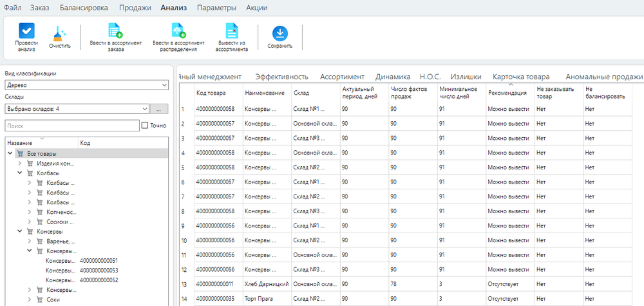Sort by Наименование column header
This screenshot has height=306, width=644.
(267, 93)
